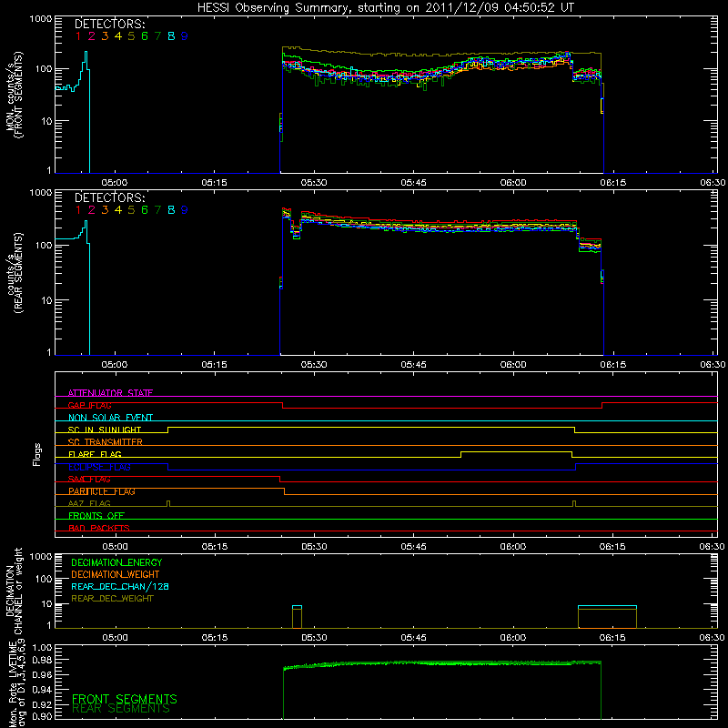
Task: Select the DETECTORS label in the rear segments plot
Action: [x=110, y=198]
